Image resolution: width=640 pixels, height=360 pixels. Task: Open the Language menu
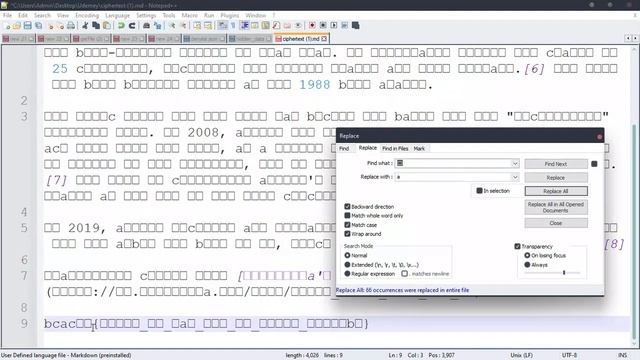click(117, 16)
